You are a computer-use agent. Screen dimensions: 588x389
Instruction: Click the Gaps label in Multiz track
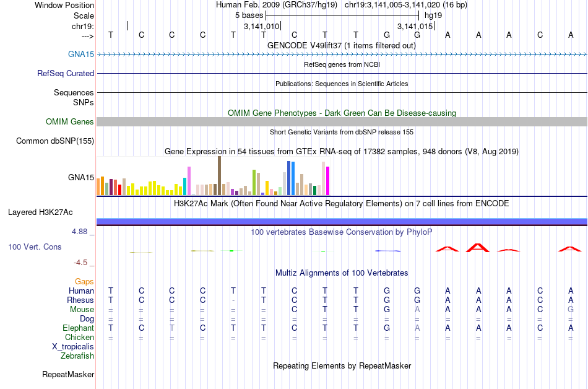coord(84,282)
